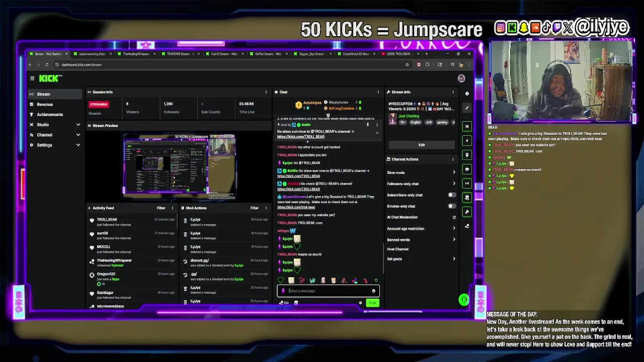Reload the dashboard page
Screen dimensions: 644x362
coord(47,64)
